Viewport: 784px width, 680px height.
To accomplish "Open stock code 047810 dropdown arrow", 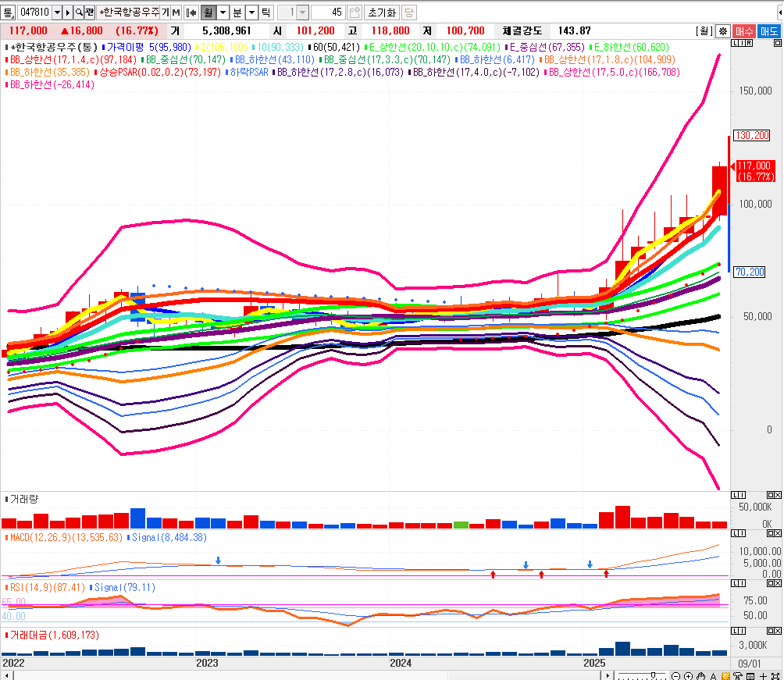I will (x=57, y=12).
